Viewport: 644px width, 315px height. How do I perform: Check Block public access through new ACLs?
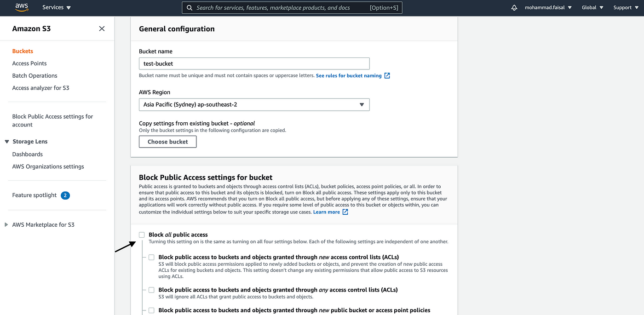tap(151, 257)
